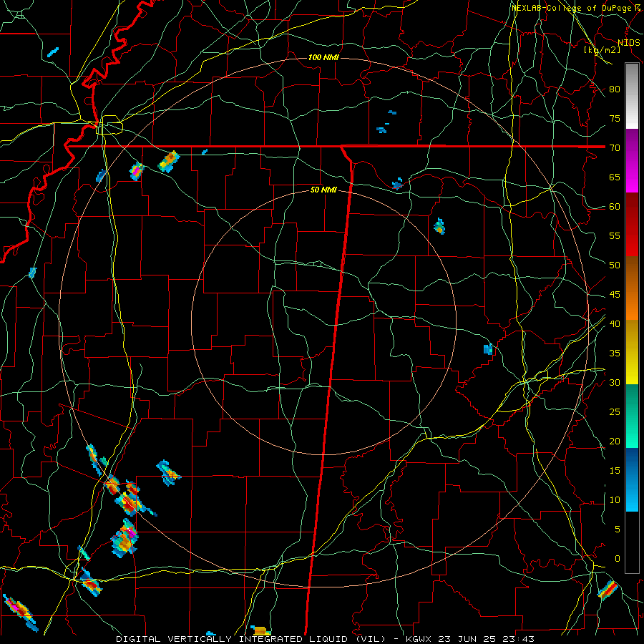644x644 pixels.
Task: Click the 55 value on the scale
Action: [x=615, y=235]
